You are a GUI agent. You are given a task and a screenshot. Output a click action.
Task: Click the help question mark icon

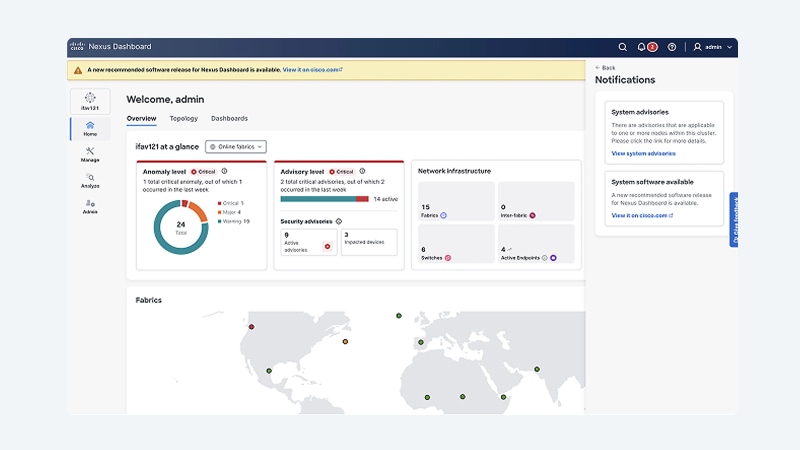(672, 47)
